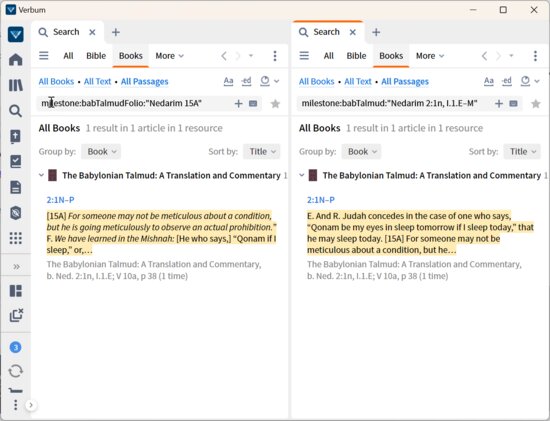Toggle match all forms -ed in right panel
The image size is (550, 421).
[507, 81]
